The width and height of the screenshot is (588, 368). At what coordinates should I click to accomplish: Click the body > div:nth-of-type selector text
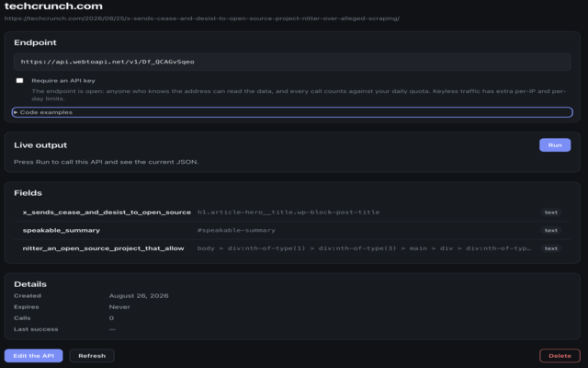(364, 248)
